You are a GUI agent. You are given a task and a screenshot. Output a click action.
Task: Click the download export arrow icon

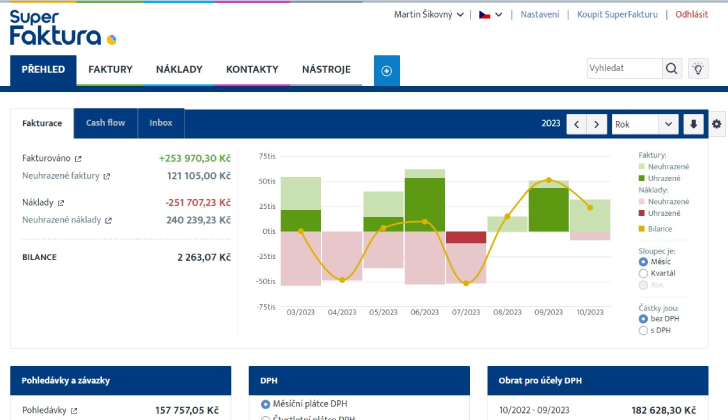pos(694,124)
